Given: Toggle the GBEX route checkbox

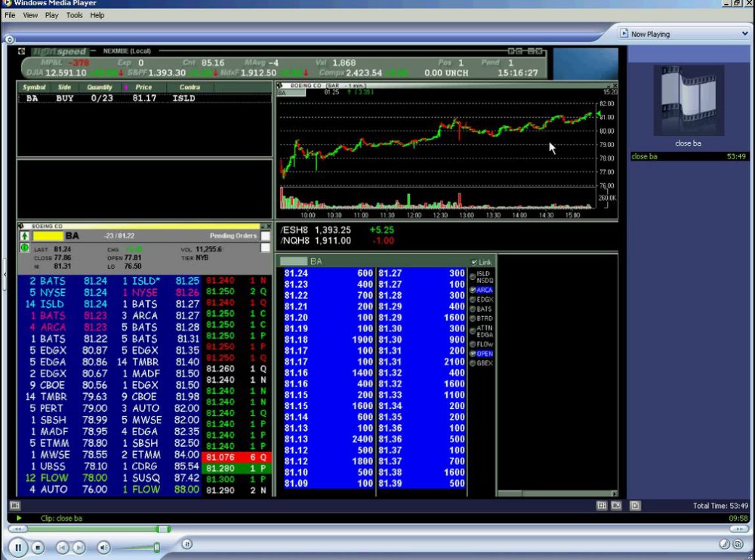Looking at the screenshot, I should coord(473,363).
